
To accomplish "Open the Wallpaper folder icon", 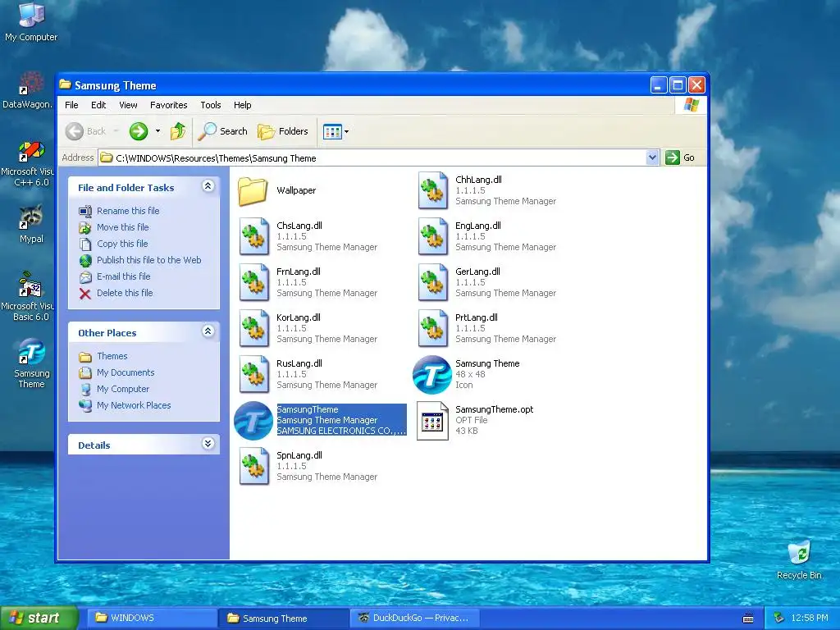I will coord(253,190).
